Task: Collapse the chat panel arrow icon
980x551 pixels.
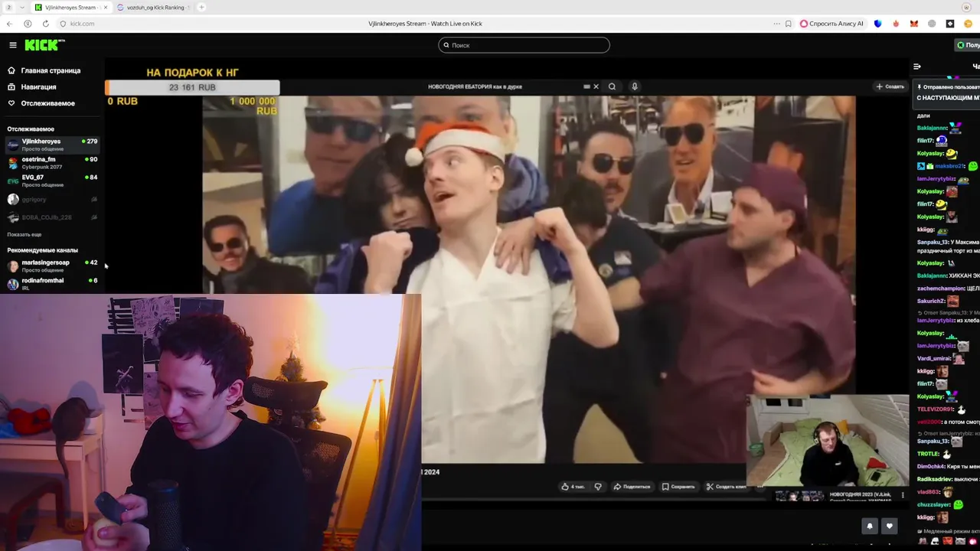Action: (917, 67)
